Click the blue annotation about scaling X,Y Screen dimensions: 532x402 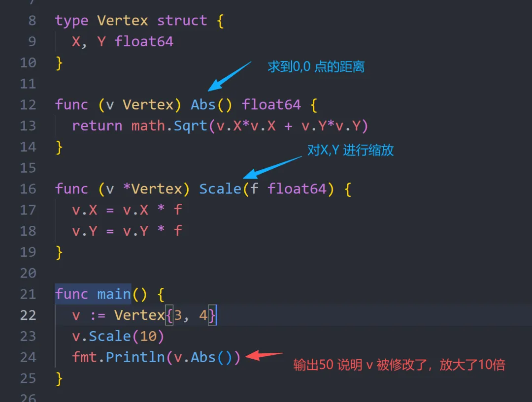tap(350, 151)
